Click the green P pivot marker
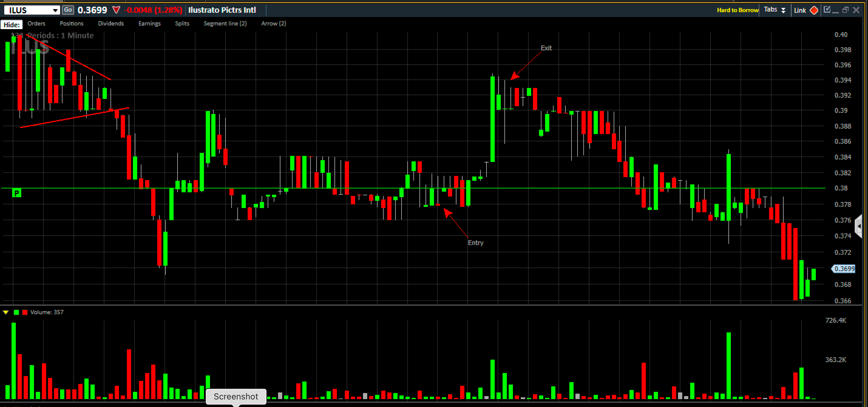The width and height of the screenshot is (868, 407). point(16,193)
